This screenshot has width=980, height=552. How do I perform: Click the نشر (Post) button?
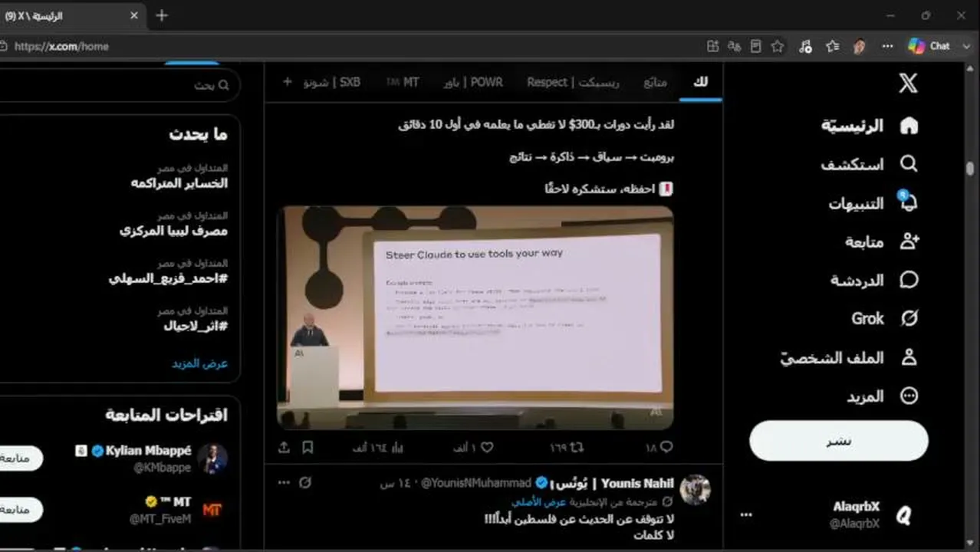click(x=839, y=441)
